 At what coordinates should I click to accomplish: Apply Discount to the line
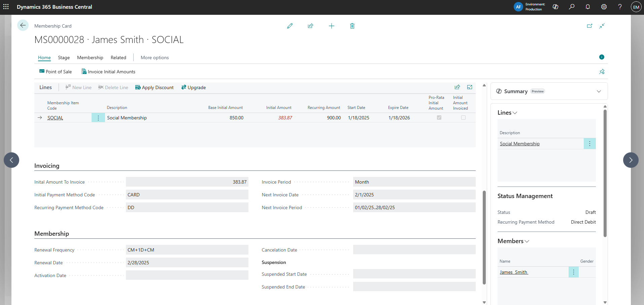point(155,87)
